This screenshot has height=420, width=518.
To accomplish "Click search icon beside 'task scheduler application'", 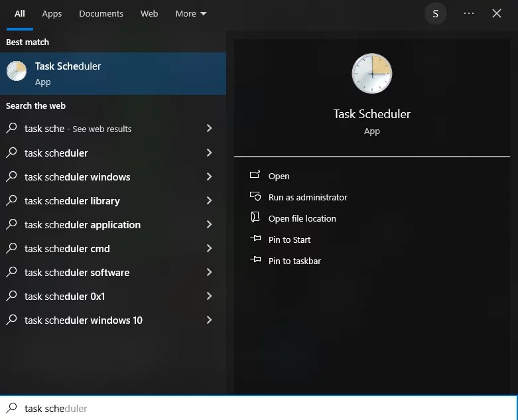I will (11, 224).
